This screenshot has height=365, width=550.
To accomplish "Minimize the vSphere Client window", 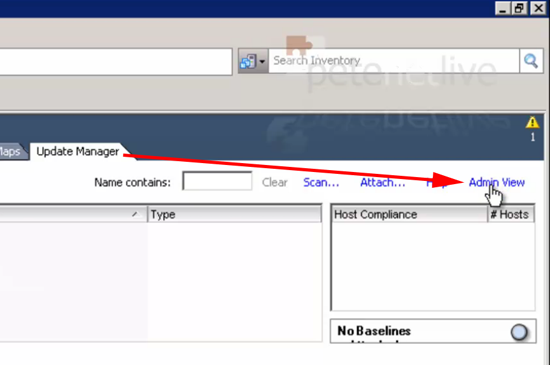I will 502,8.
